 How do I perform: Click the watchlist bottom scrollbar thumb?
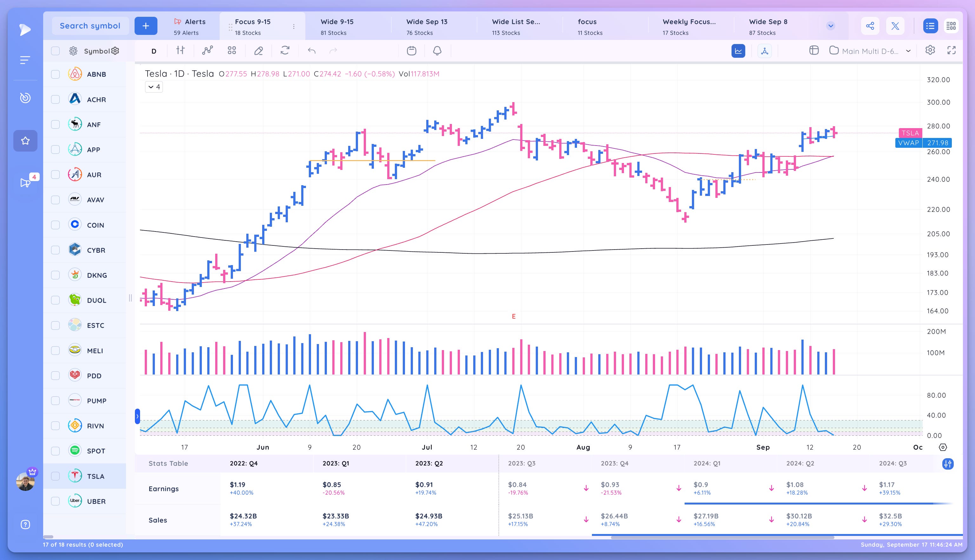pos(48,537)
